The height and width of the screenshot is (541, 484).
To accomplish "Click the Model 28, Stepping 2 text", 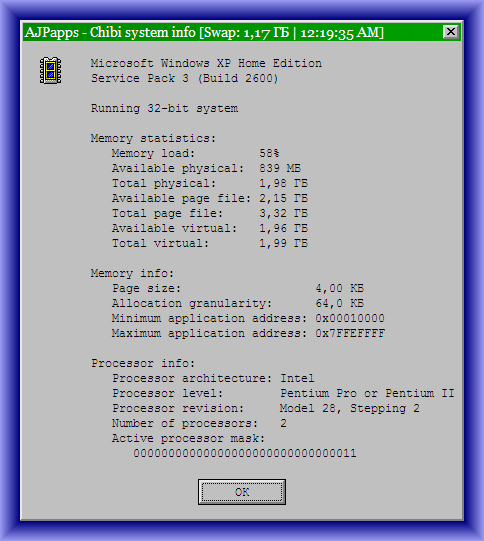I will click(349, 409).
